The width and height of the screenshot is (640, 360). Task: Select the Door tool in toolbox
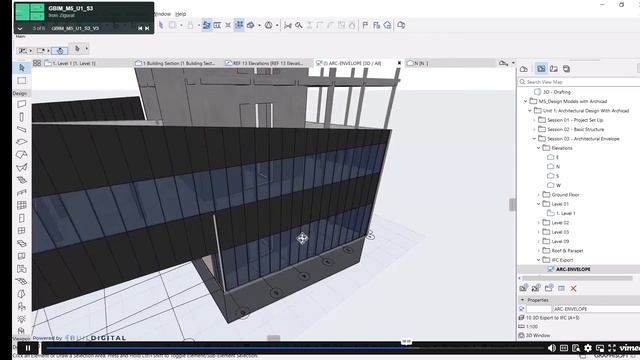22,218
